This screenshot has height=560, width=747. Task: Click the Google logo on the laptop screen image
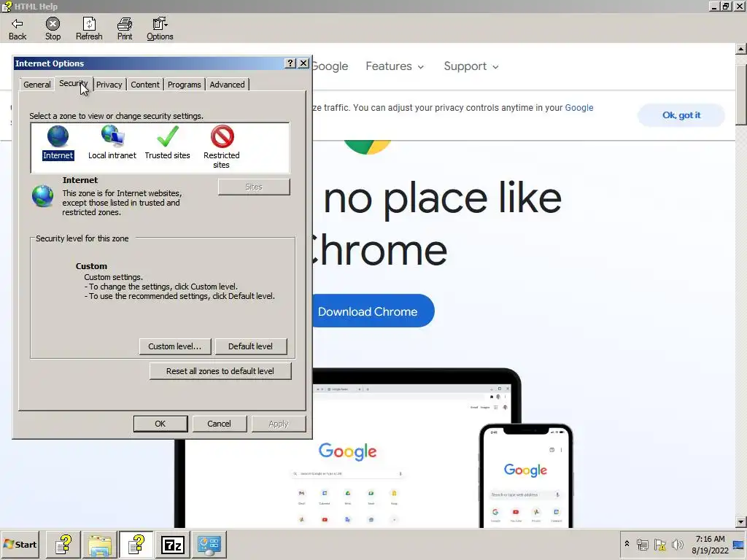click(x=347, y=451)
